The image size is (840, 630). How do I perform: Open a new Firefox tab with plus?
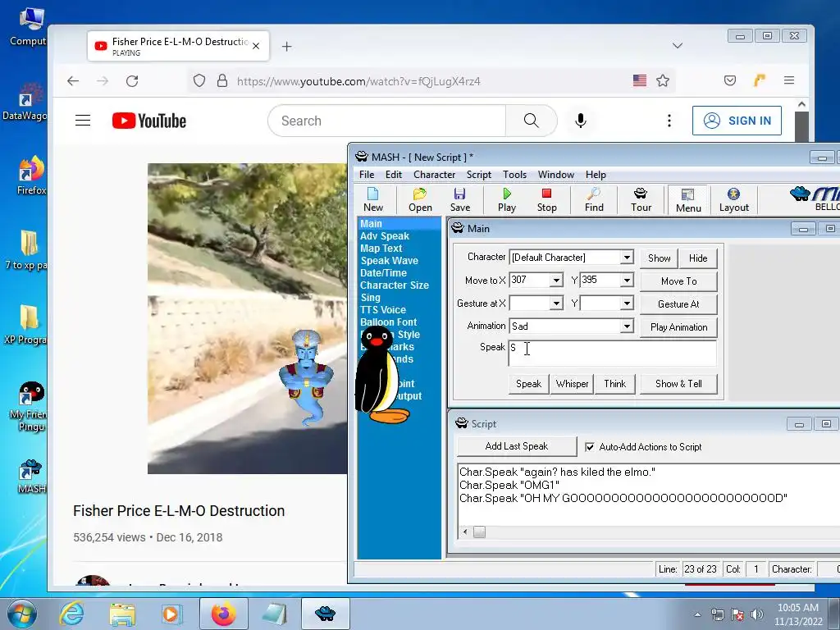[286, 47]
